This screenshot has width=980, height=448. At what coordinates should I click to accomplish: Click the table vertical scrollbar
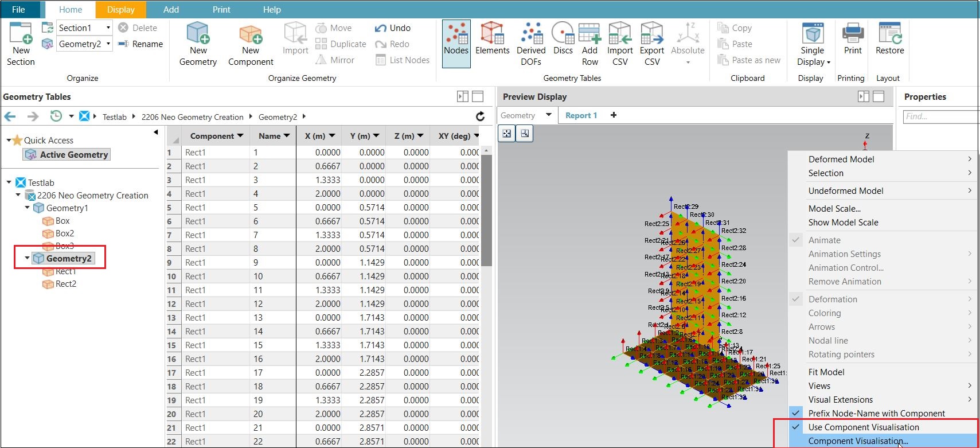pyautogui.click(x=487, y=211)
